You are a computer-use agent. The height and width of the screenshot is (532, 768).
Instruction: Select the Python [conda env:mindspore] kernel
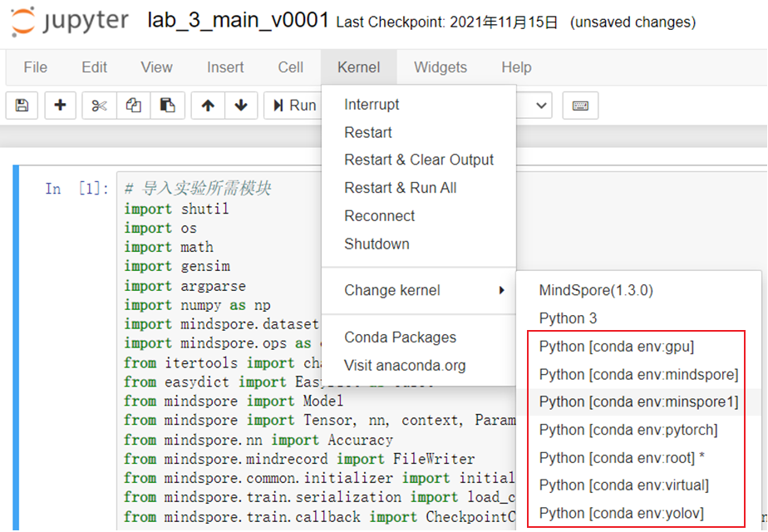[x=638, y=374]
